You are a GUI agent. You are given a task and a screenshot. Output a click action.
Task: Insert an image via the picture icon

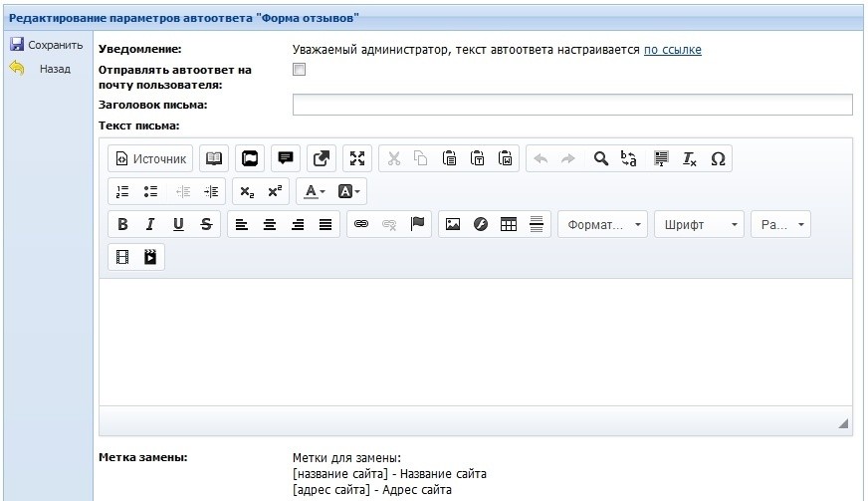click(x=452, y=224)
